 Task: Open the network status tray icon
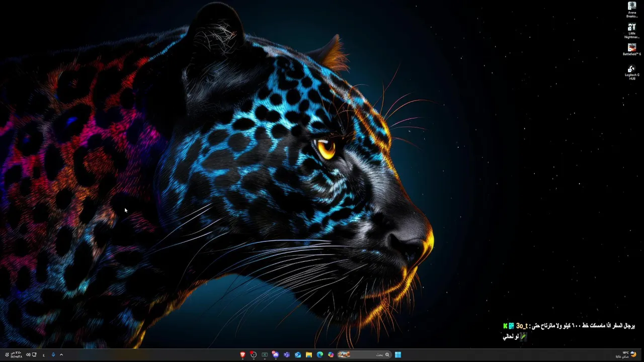click(34, 354)
